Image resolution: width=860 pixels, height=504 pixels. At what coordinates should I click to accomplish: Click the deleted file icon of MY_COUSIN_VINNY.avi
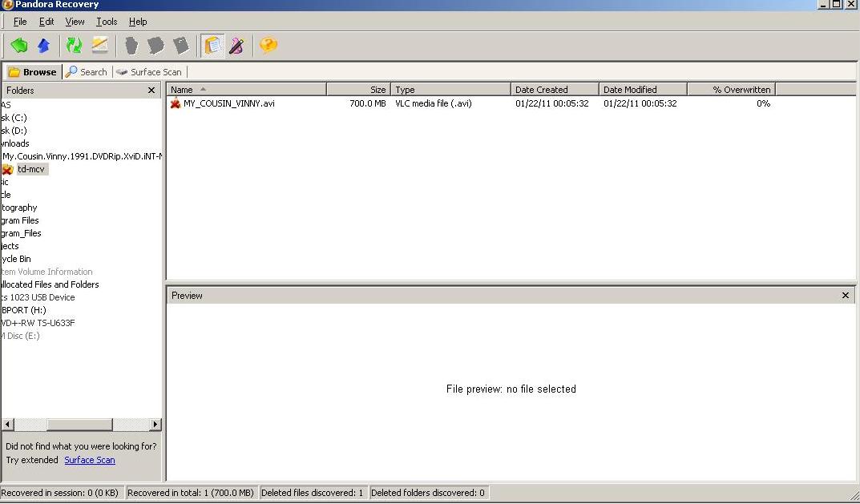(x=176, y=103)
